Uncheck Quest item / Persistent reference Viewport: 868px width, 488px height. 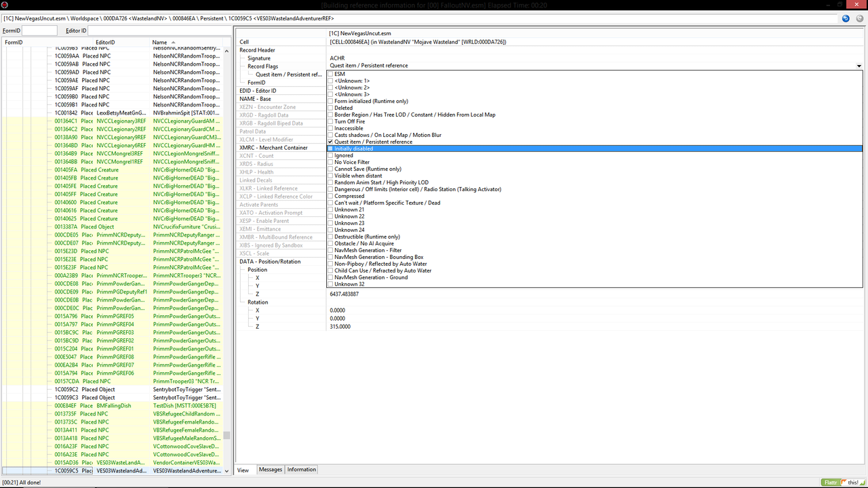coord(330,142)
